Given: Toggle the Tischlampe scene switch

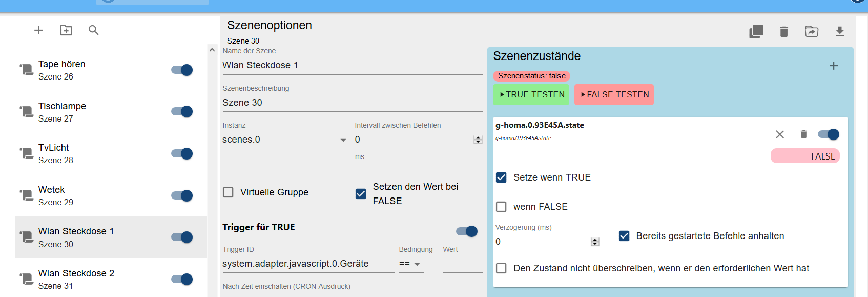Looking at the screenshot, I should coord(182,112).
